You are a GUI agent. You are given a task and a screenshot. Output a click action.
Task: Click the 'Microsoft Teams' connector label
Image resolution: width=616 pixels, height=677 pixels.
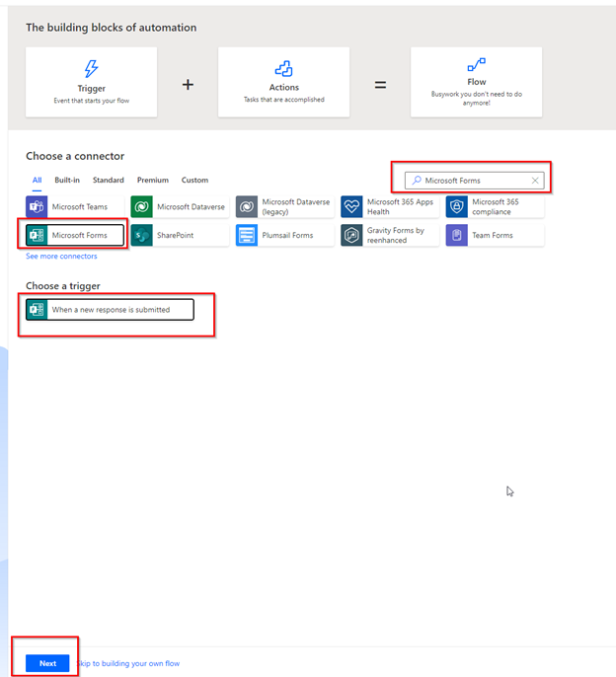click(x=80, y=207)
